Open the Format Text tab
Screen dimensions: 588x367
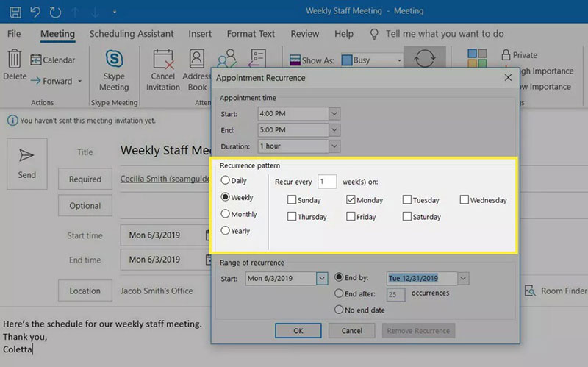pos(251,34)
